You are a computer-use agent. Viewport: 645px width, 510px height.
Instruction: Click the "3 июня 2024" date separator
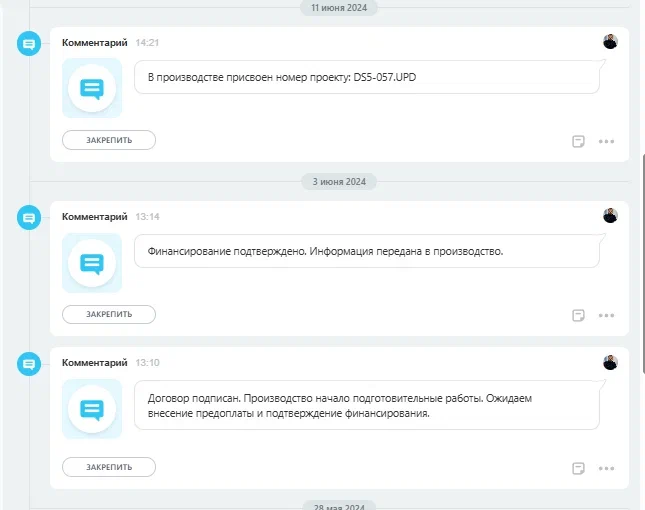pos(339,182)
